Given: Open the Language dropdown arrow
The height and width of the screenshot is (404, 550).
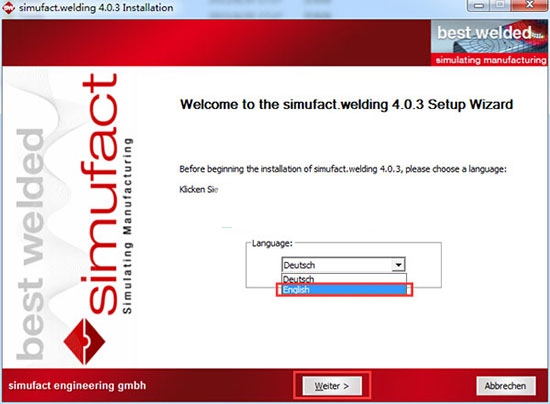Looking at the screenshot, I should point(398,265).
